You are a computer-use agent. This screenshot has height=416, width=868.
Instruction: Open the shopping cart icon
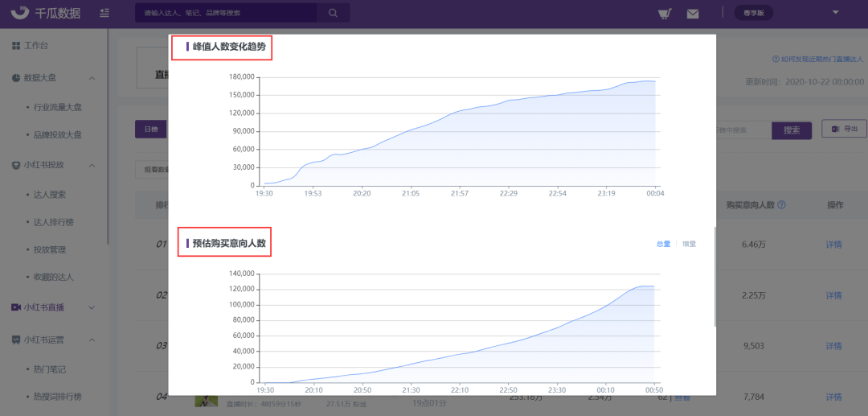click(665, 14)
